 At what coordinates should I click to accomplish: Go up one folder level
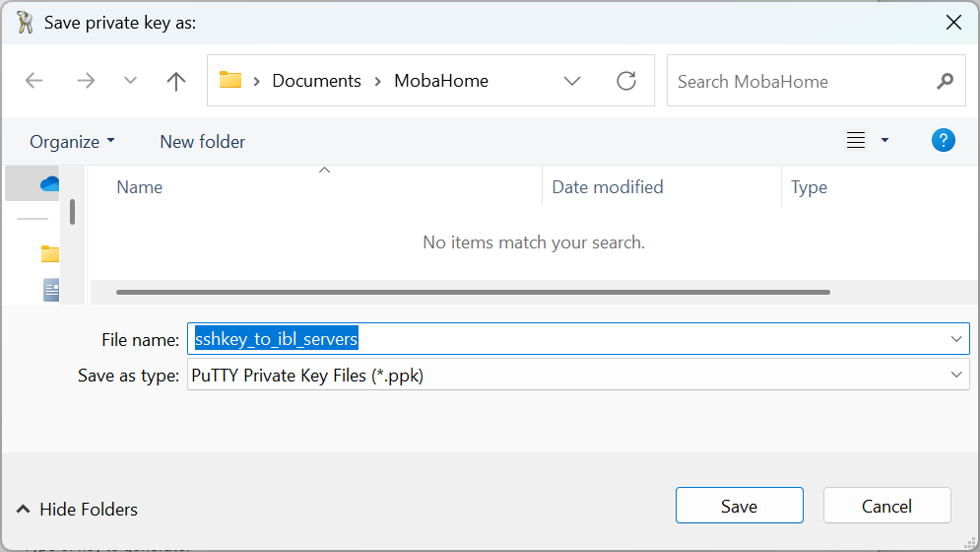tap(176, 80)
